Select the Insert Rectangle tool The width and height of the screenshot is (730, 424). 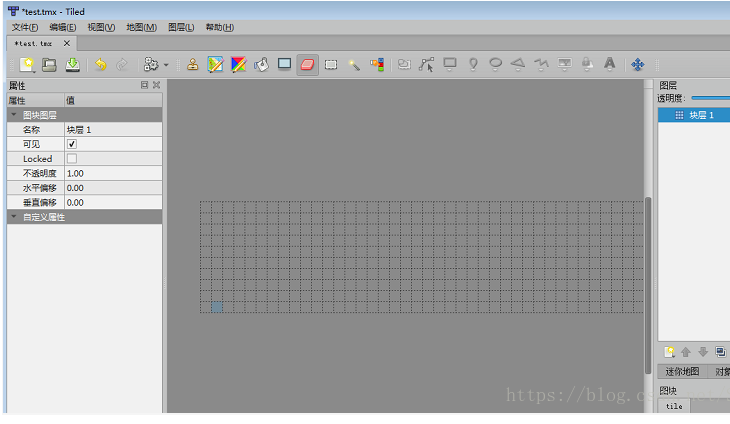point(450,64)
